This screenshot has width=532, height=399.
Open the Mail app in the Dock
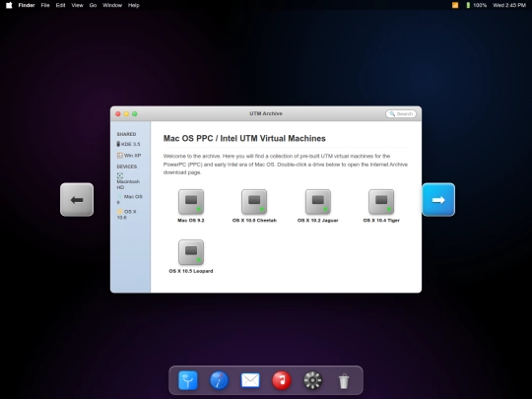click(x=250, y=380)
